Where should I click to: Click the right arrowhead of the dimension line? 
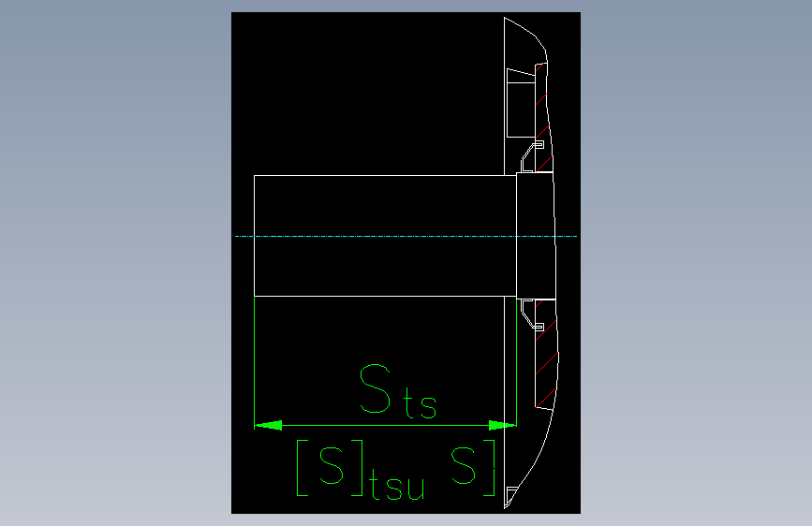[x=502, y=426]
